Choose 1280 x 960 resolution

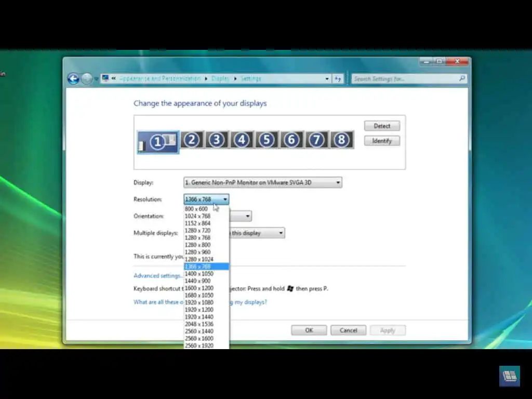pos(206,252)
